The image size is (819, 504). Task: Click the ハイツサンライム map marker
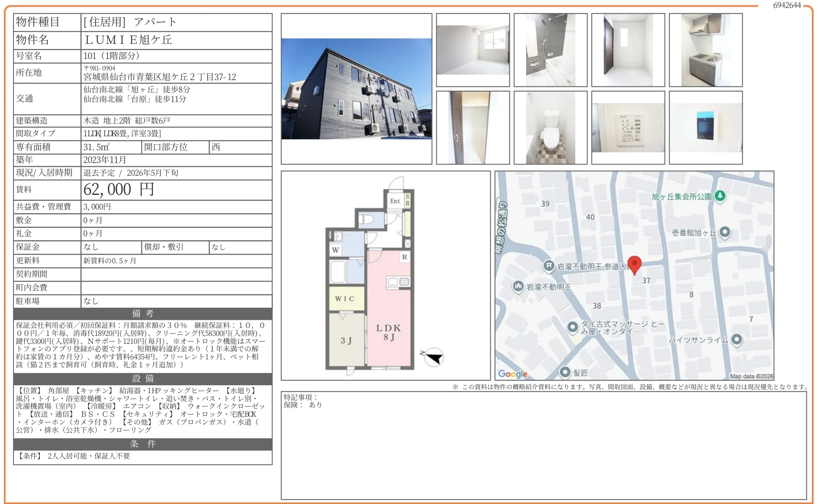click(x=737, y=339)
